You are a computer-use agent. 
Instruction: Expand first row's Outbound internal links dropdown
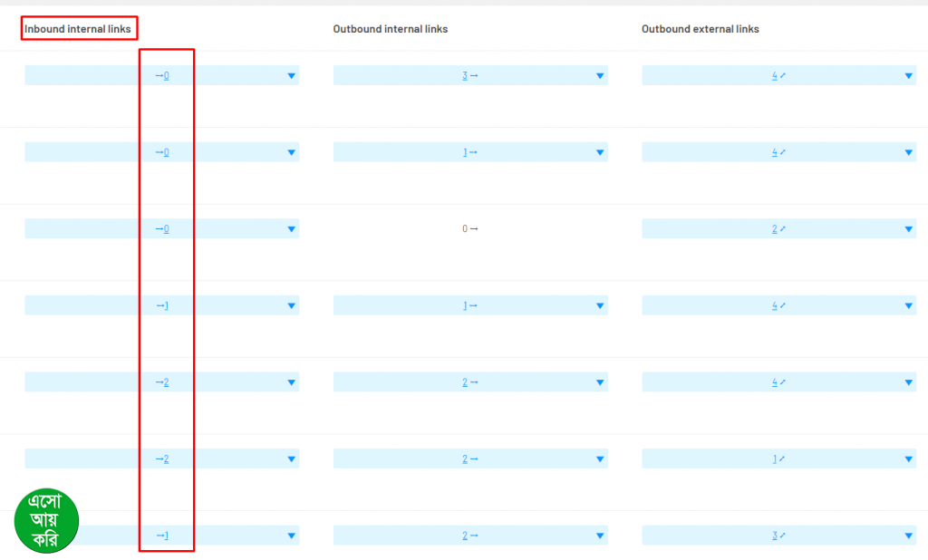[x=600, y=76]
